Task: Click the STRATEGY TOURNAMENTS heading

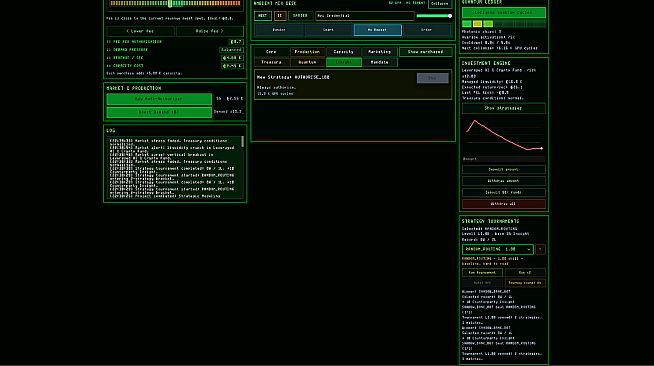Action: tap(490, 221)
